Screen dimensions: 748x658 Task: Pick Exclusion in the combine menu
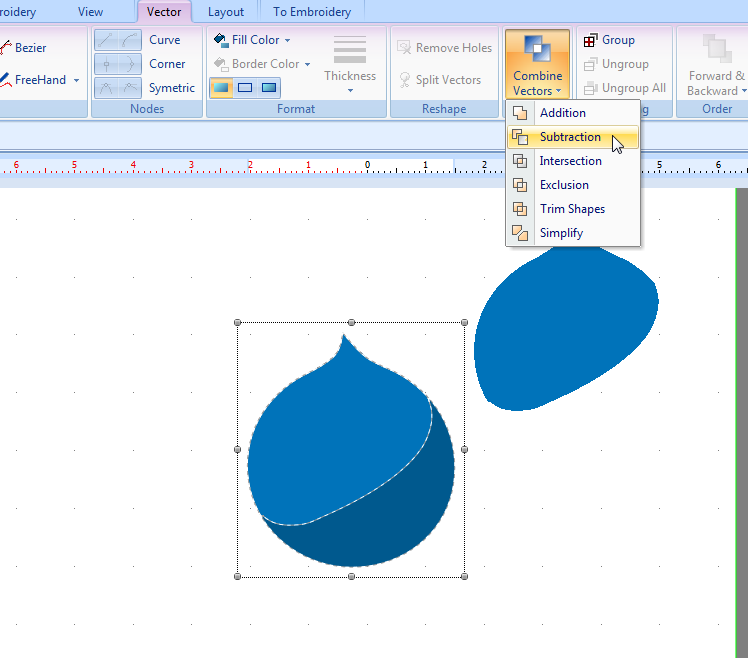[x=564, y=185]
